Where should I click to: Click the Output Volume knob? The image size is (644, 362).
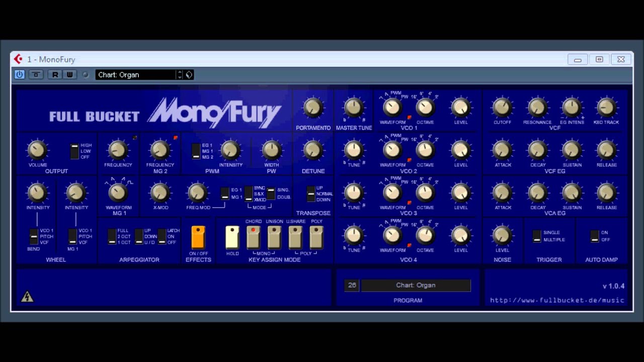37,150
